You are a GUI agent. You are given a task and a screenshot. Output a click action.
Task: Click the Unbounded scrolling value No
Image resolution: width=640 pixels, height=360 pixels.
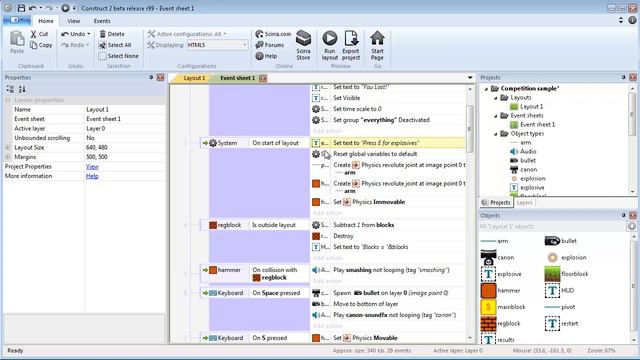pos(125,138)
